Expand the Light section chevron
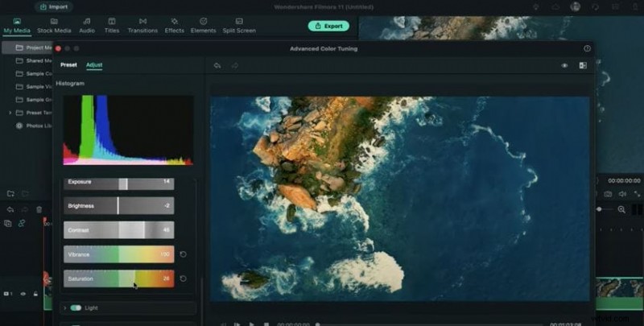The height and width of the screenshot is (326, 644). click(x=64, y=307)
